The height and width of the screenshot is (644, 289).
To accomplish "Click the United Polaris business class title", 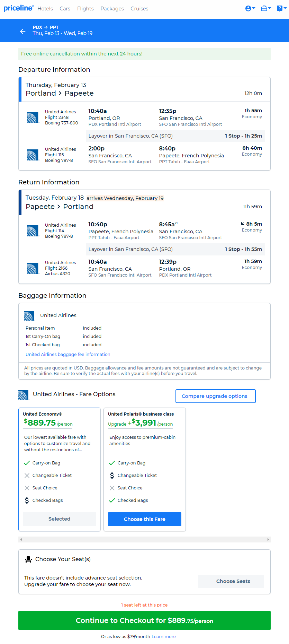I will [141, 414].
